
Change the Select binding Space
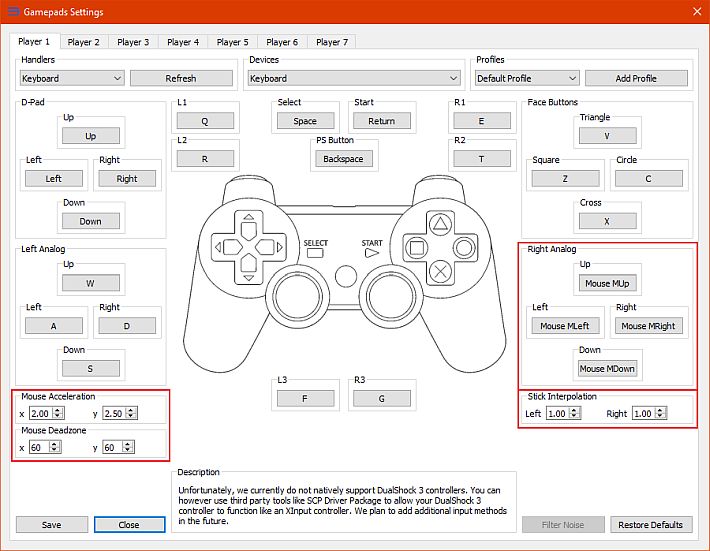(305, 121)
